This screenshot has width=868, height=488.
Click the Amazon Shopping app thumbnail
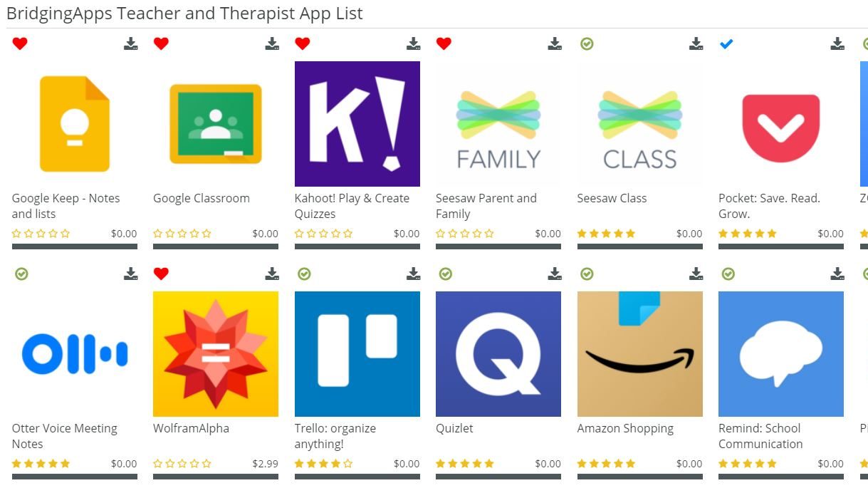[x=640, y=354]
